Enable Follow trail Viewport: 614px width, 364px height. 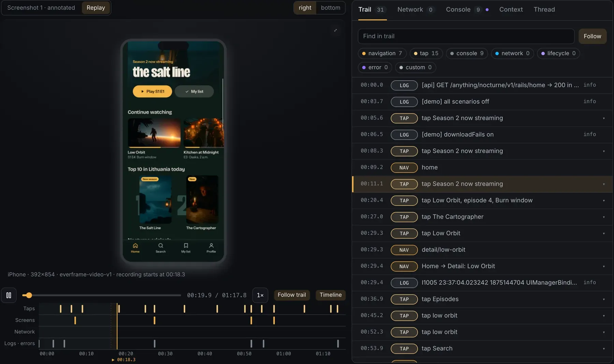(292, 295)
